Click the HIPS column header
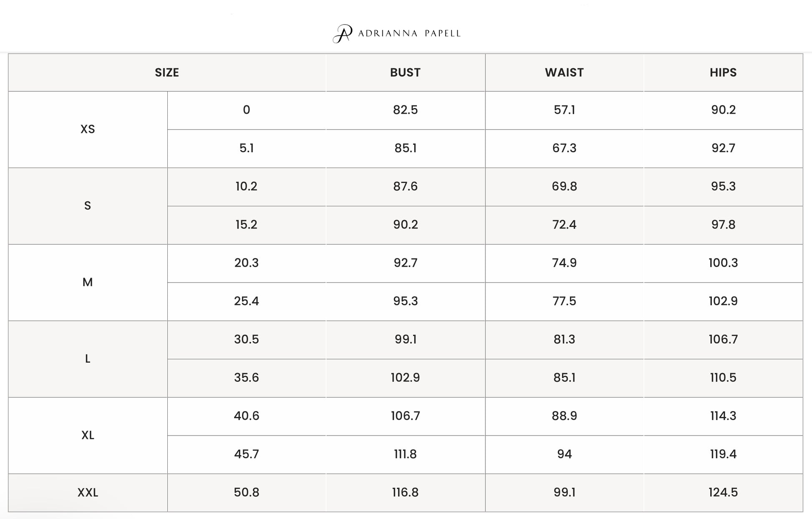The width and height of the screenshot is (812, 519). coord(723,73)
